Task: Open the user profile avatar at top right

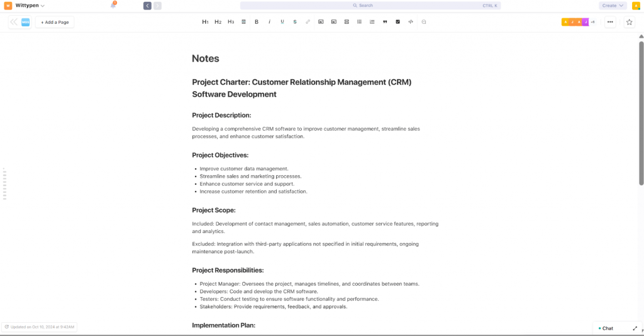Action: tap(636, 6)
